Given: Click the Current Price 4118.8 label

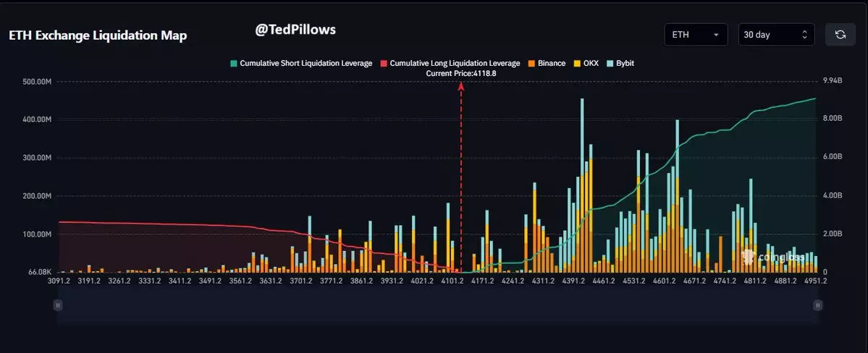Looking at the screenshot, I should (x=461, y=74).
